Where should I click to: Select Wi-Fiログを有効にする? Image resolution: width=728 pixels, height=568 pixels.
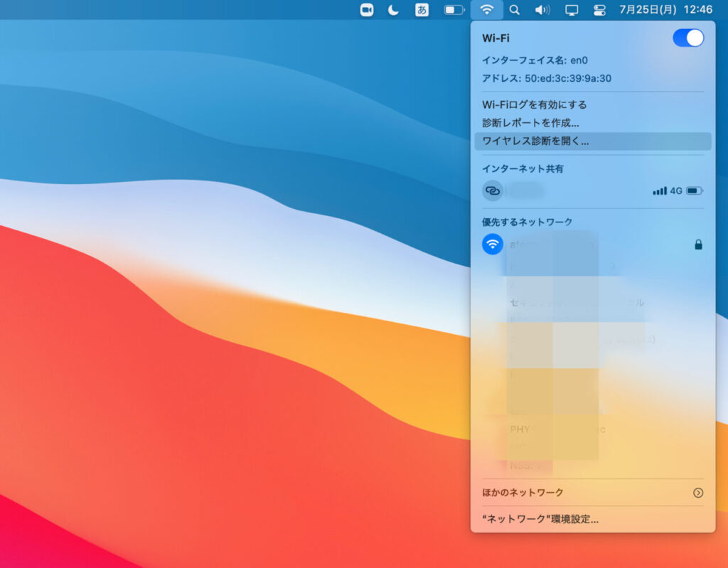click(x=593, y=105)
